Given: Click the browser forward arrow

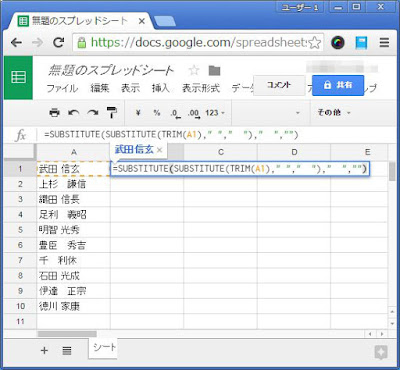Looking at the screenshot, I should (37, 42).
